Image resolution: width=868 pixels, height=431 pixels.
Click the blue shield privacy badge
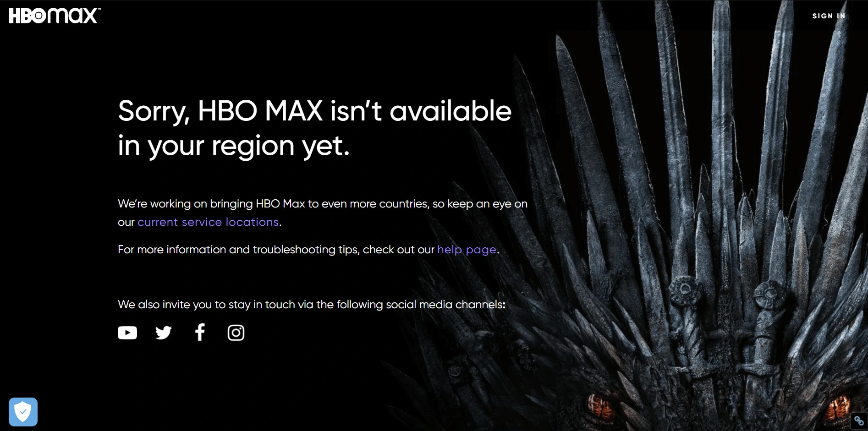point(23,412)
